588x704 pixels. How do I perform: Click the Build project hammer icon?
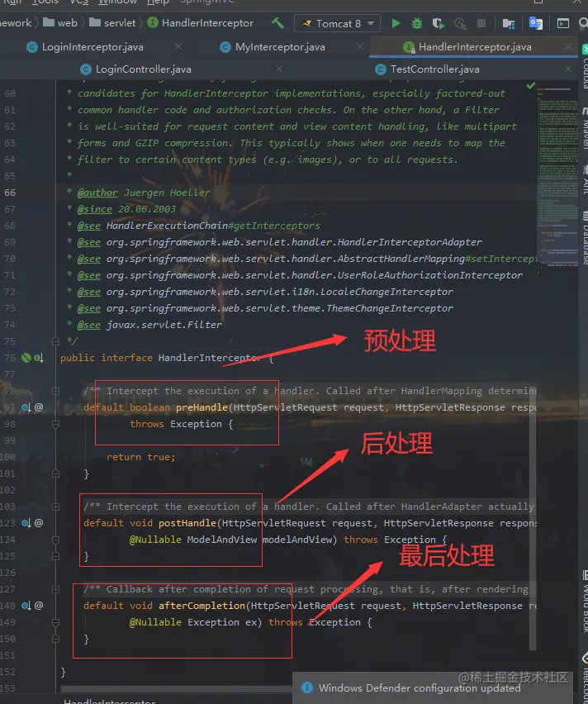pyautogui.click(x=277, y=23)
